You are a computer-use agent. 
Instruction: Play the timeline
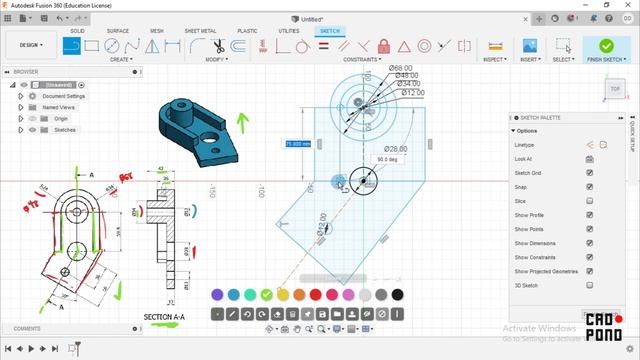coord(31,349)
